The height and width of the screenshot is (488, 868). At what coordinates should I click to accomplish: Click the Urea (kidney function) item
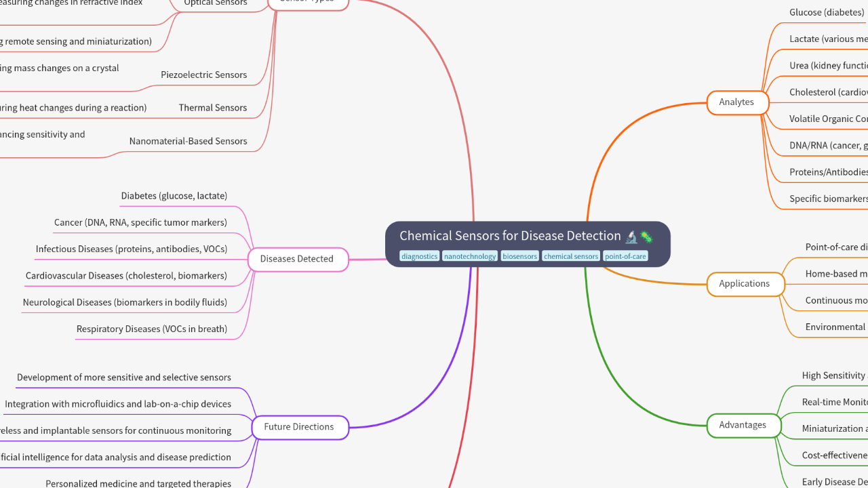click(828, 66)
